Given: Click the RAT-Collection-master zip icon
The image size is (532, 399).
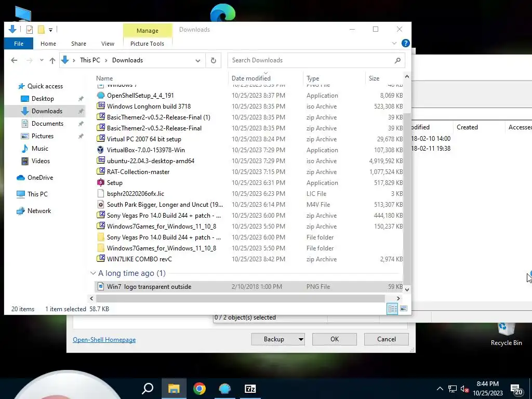Looking at the screenshot, I should point(101,171).
